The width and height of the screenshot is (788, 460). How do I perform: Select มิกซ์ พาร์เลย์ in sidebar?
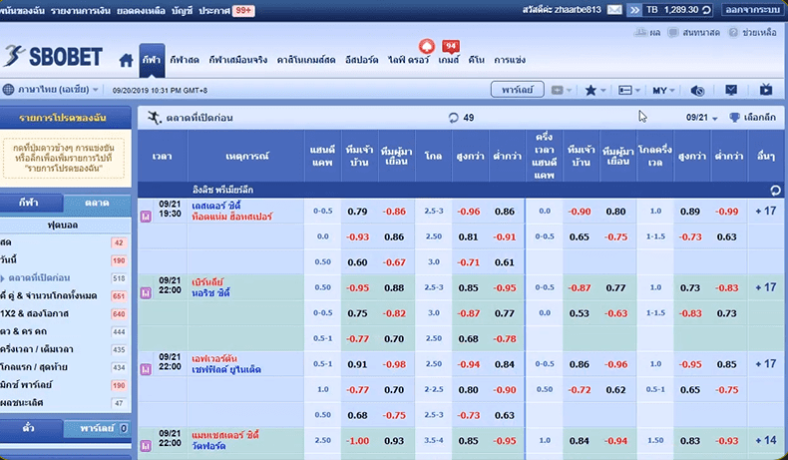tap(64, 385)
